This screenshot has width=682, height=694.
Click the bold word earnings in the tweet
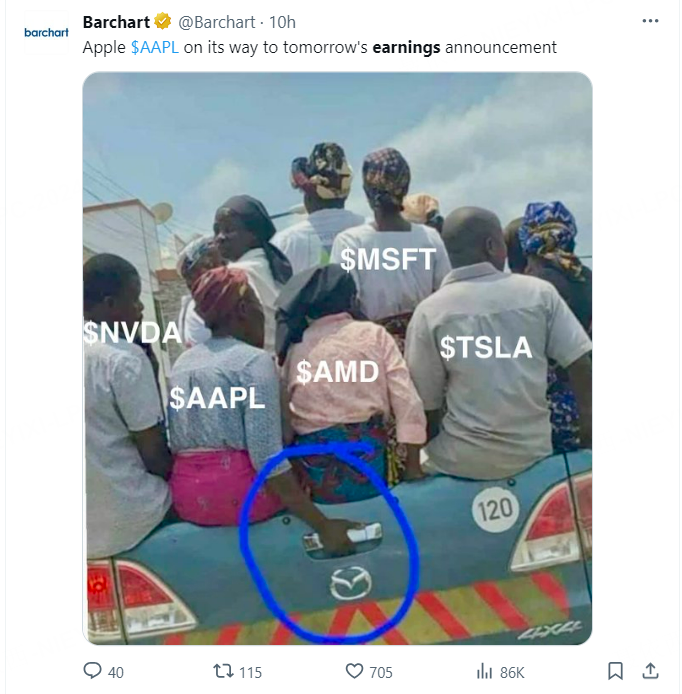[406, 47]
